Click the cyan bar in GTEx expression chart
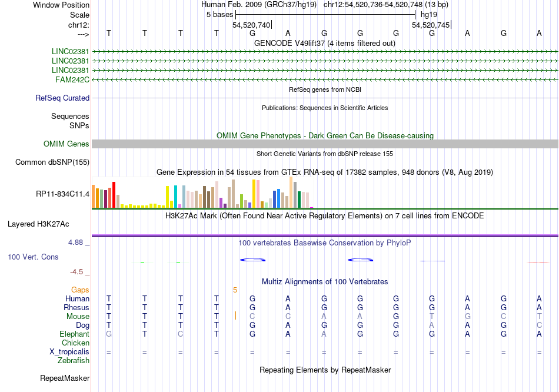Viewport: 559px width, 392px height. tap(175, 197)
